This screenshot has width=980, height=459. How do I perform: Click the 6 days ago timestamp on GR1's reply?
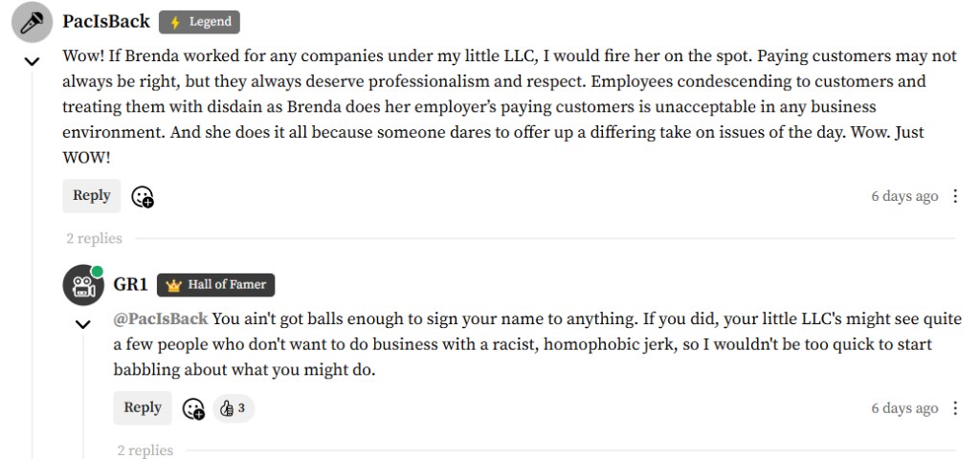[904, 408]
